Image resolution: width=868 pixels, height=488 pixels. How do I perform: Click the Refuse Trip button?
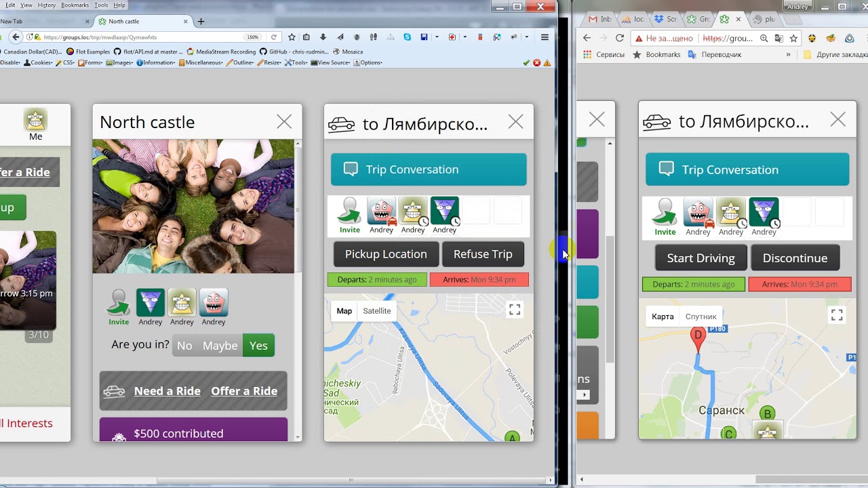pyautogui.click(x=483, y=254)
